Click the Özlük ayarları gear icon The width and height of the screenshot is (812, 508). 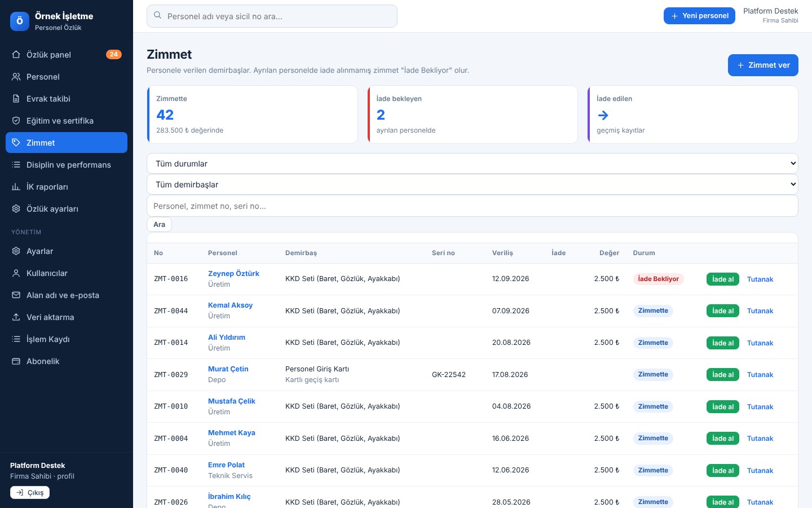(16, 209)
